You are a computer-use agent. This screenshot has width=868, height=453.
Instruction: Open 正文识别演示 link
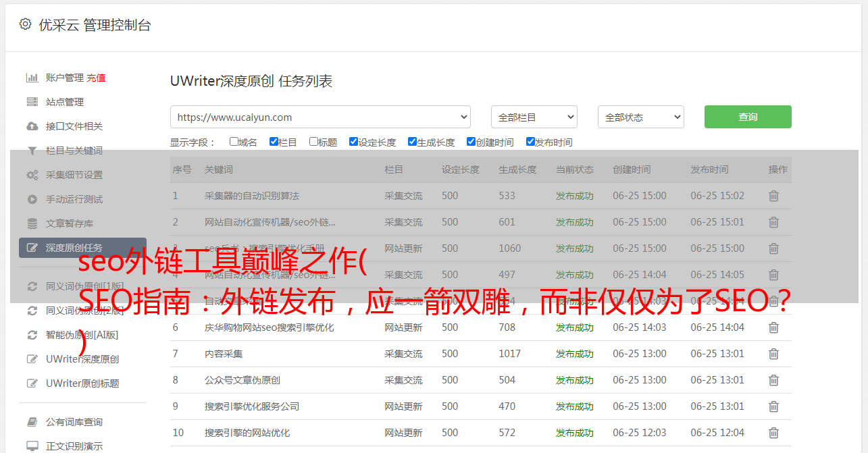click(74, 446)
